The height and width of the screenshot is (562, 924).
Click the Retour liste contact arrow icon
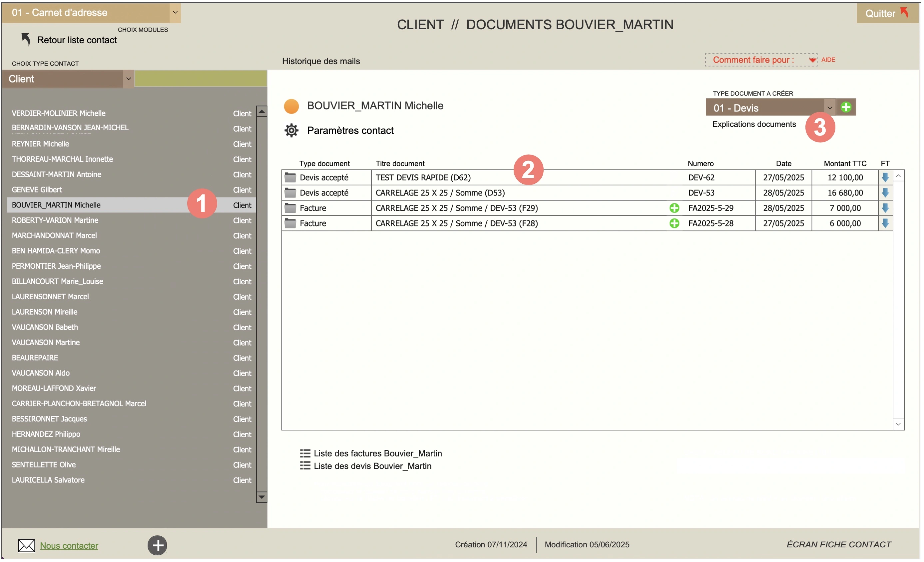26,38
